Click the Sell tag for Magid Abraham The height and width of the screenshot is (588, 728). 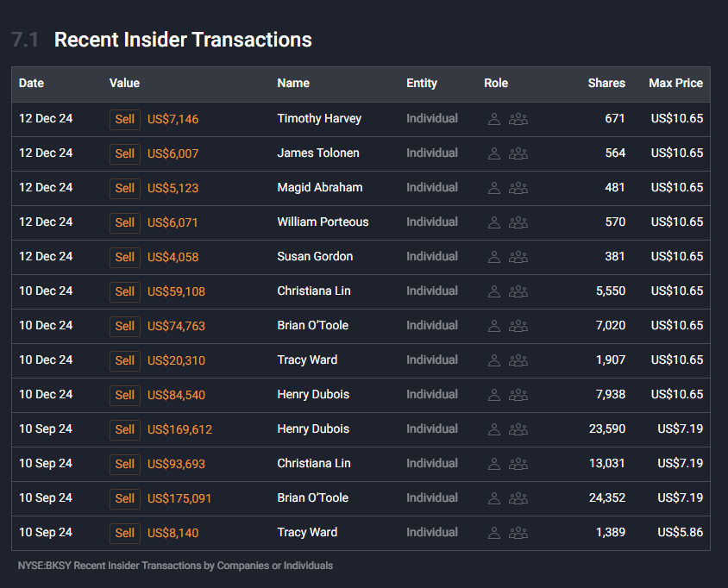tap(125, 188)
